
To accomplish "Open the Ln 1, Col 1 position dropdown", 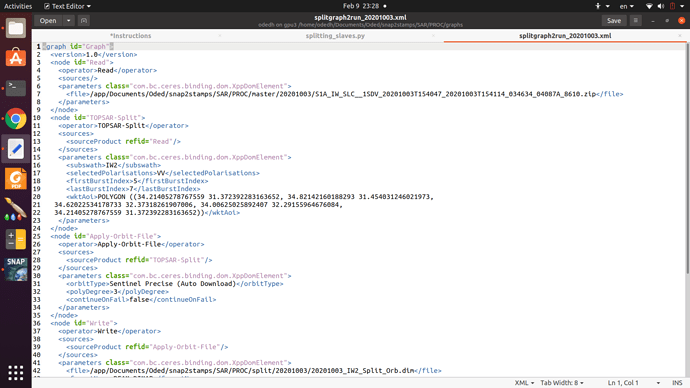I will pyautogui.click(x=634, y=383).
